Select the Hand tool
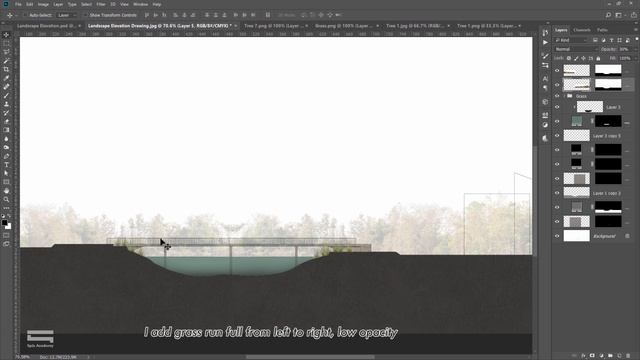The image size is (640, 360). pos(6,191)
